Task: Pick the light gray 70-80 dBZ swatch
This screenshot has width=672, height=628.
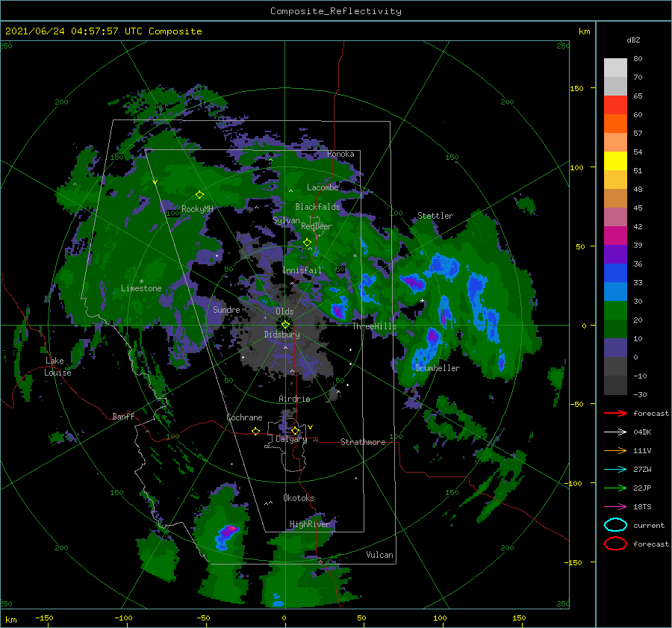Action: pos(615,68)
